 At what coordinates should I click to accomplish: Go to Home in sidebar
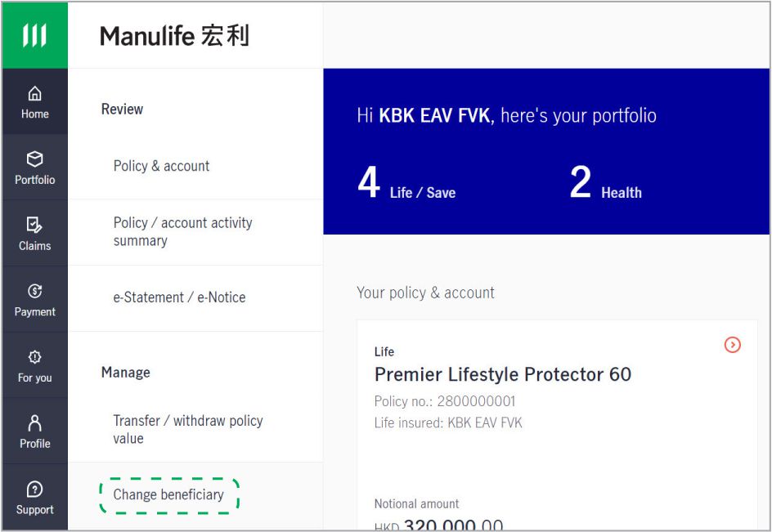34,102
